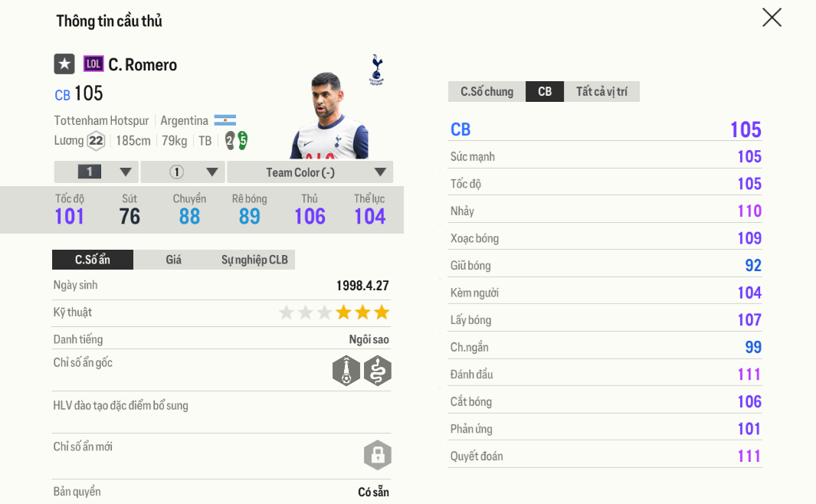This screenshot has height=504, width=816.
Task: Click the snake hidden-trait hexagon icon
Action: click(378, 370)
